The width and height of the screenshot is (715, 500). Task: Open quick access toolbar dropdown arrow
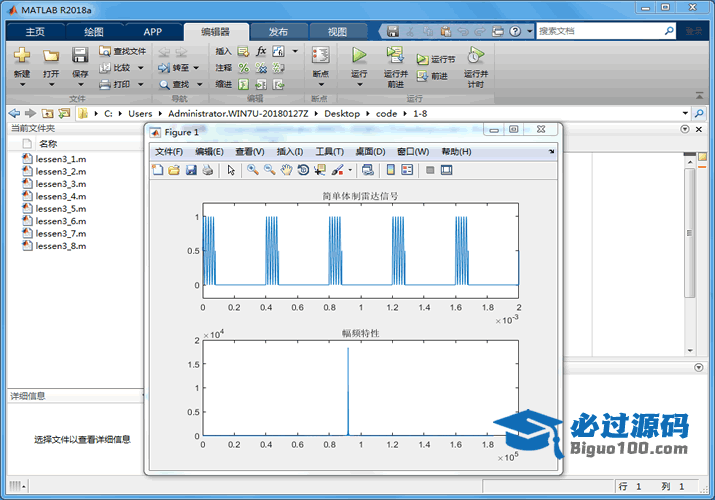(x=529, y=31)
